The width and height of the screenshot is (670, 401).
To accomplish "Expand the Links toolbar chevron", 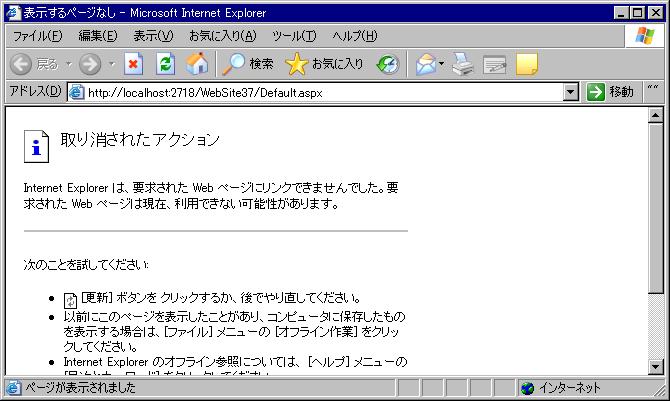I will point(652,88).
